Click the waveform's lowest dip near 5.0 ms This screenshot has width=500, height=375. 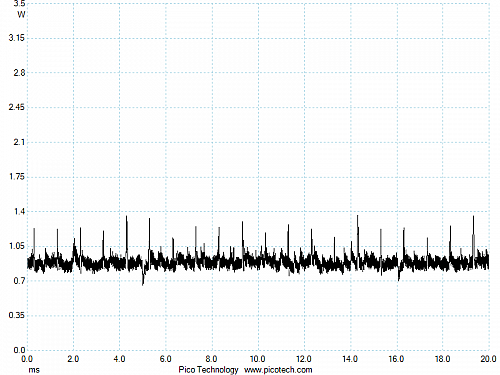tap(143, 282)
